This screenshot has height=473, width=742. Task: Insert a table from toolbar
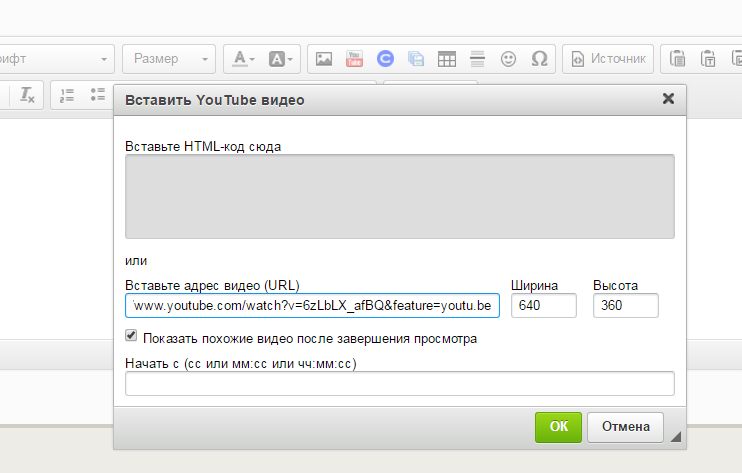(447, 59)
